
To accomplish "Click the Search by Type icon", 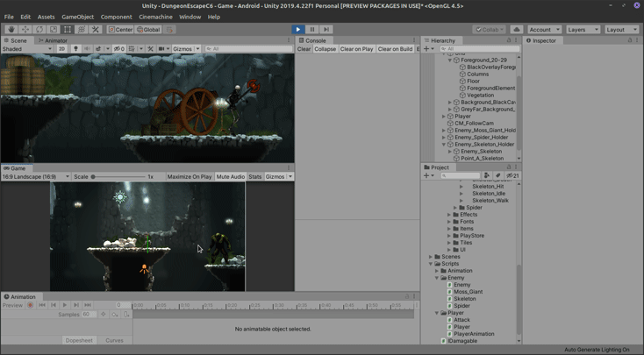I will click(487, 175).
